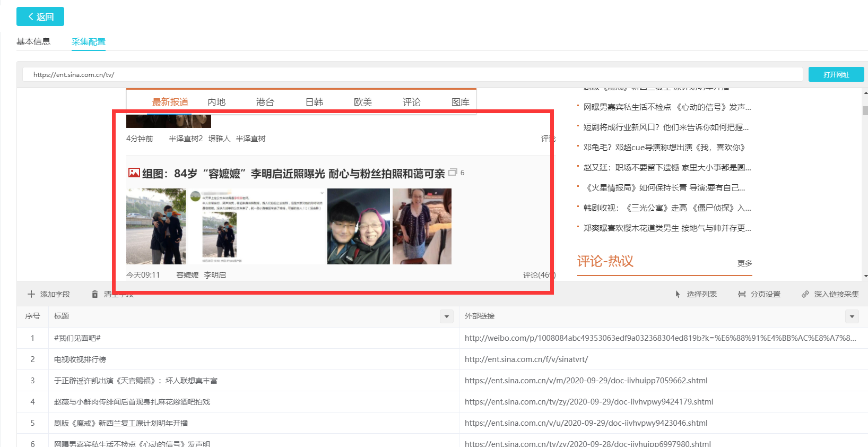Click the red image icon before 组图 headline
868x447 pixels.
coord(134,173)
